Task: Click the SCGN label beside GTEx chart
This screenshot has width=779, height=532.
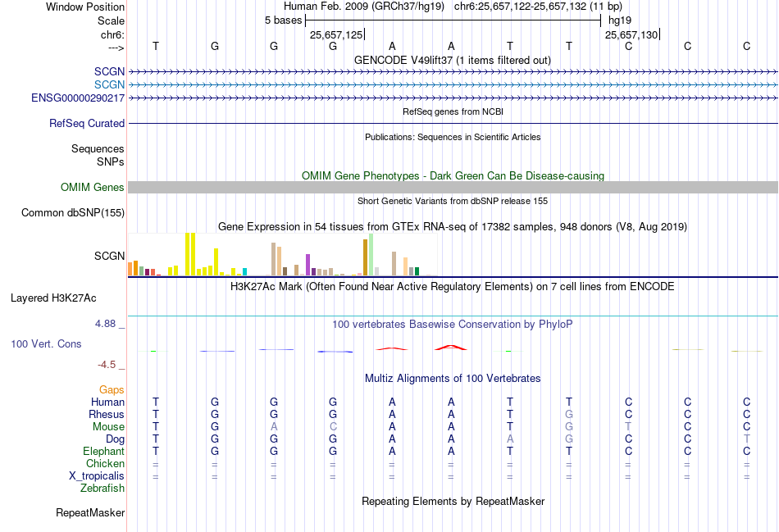Action: click(x=109, y=256)
